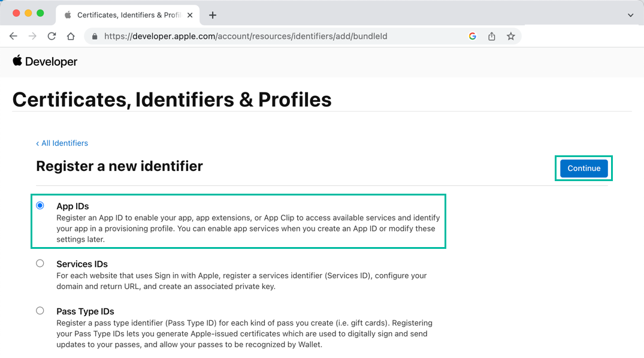The width and height of the screenshot is (644, 358).
Task: Click the share icon in address bar
Action: point(491,36)
